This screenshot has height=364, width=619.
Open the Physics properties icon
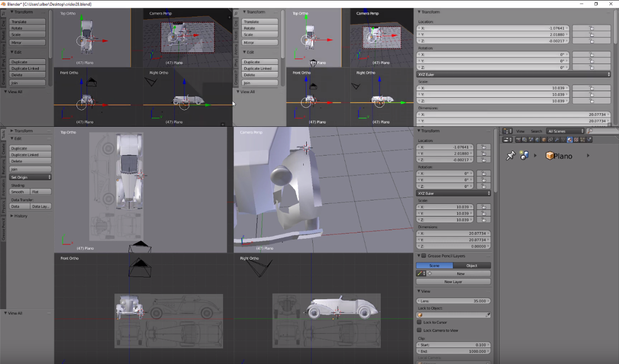click(589, 139)
